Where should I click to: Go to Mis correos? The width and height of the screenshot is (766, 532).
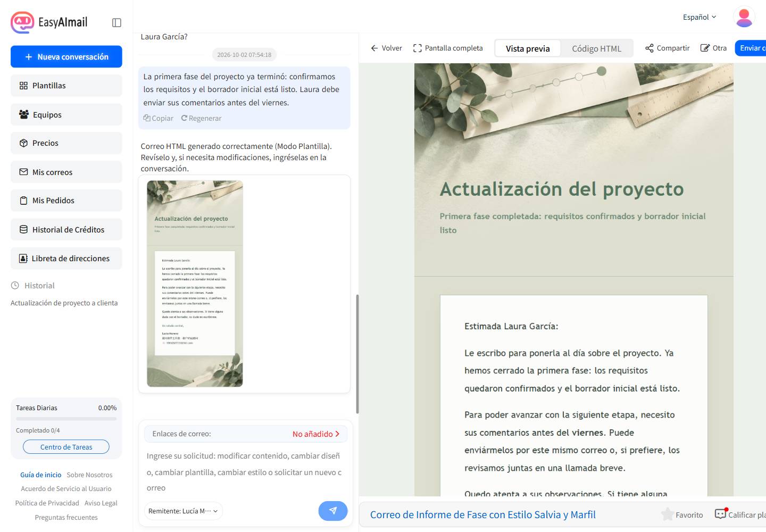[x=66, y=172]
